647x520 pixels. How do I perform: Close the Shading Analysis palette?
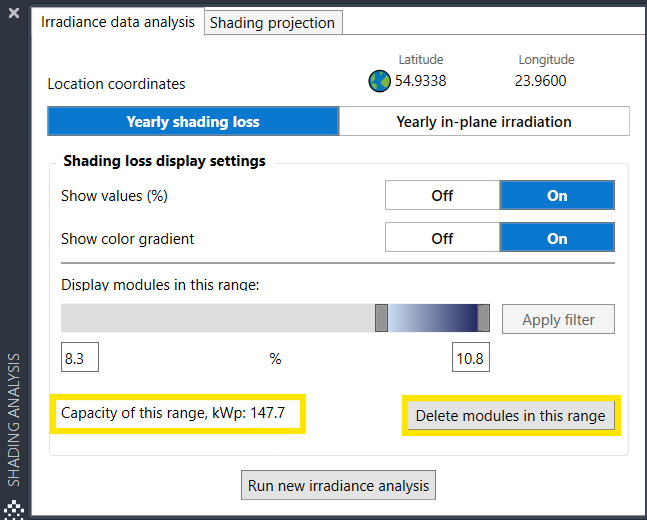[14, 16]
